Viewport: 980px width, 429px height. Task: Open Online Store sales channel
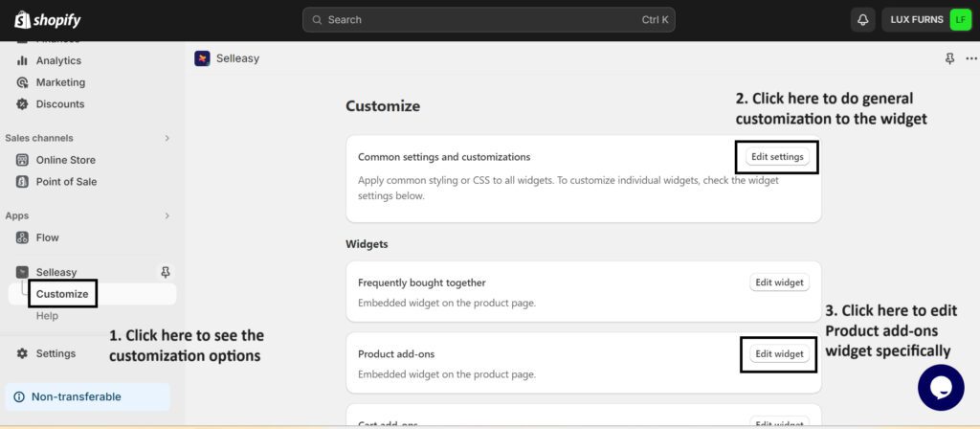pyautogui.click(x=65, y=160)
